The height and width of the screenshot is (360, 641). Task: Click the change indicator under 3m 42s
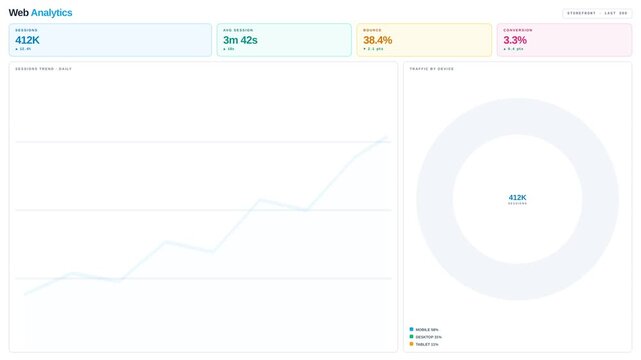[229, 49]
